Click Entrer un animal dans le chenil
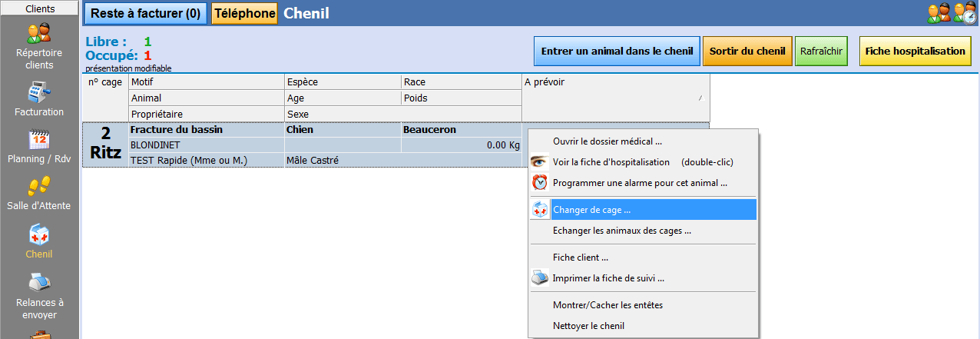This screenshot has width=980, height=339. (x=617, y=52)
